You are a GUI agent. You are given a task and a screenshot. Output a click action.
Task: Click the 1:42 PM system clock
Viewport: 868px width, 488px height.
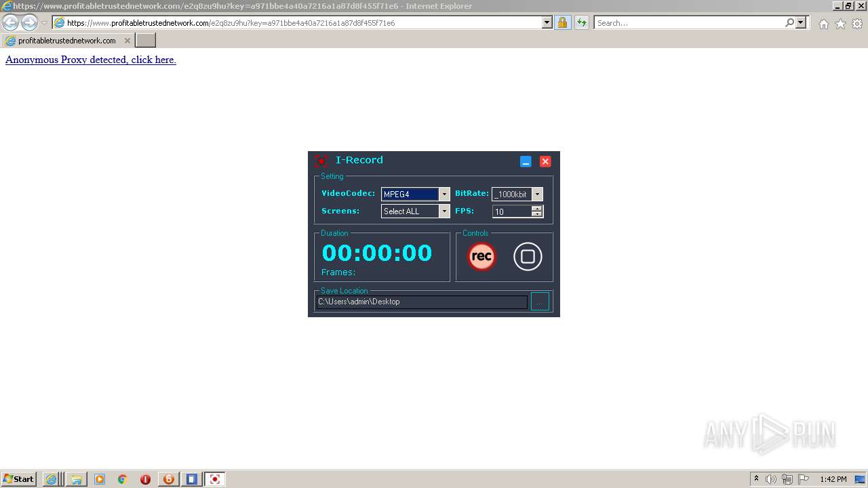point(833,479)
